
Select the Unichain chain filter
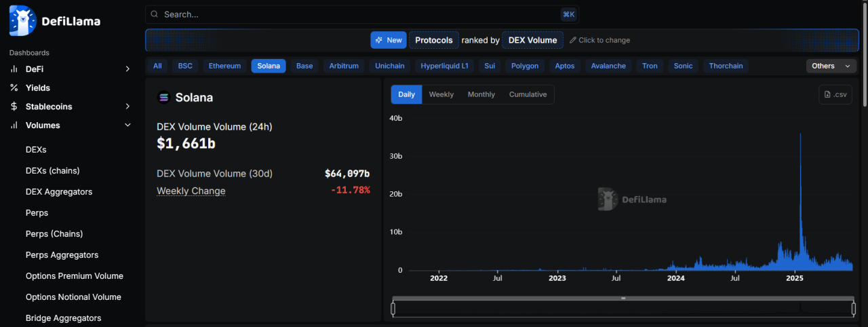click(x=390, y=66)
